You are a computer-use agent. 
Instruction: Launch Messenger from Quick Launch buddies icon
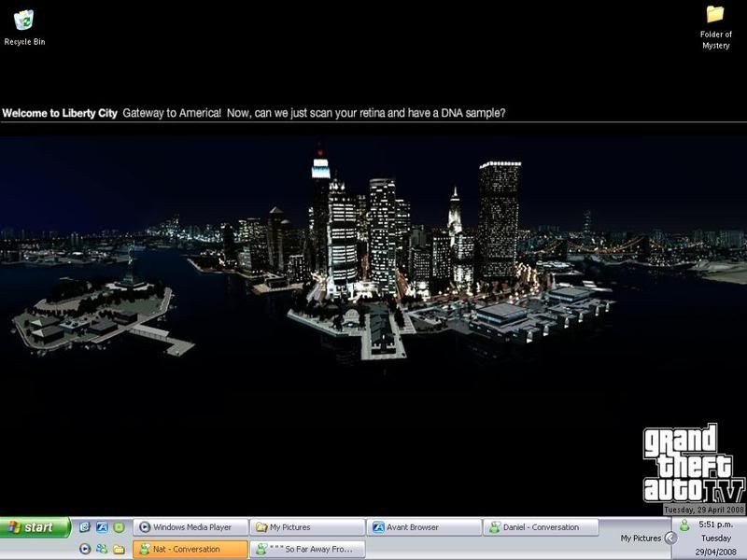(102, 549)
